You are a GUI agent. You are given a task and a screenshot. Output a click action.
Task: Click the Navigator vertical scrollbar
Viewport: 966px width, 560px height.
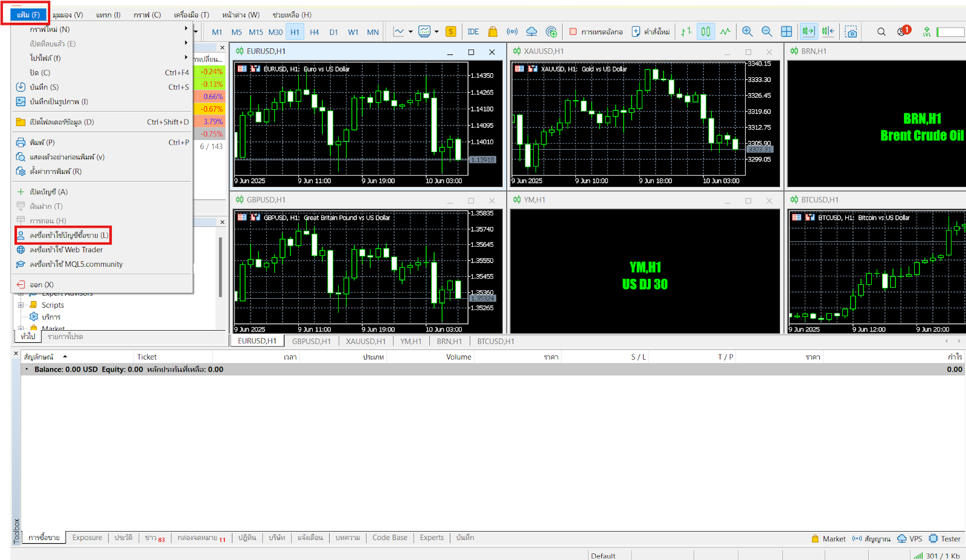(x=220, y=267)
